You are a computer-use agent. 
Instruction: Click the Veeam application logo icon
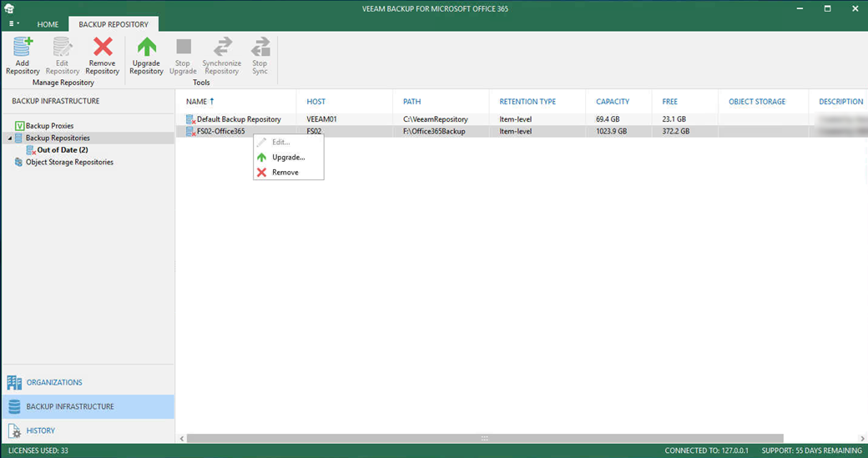coord(9,8)
